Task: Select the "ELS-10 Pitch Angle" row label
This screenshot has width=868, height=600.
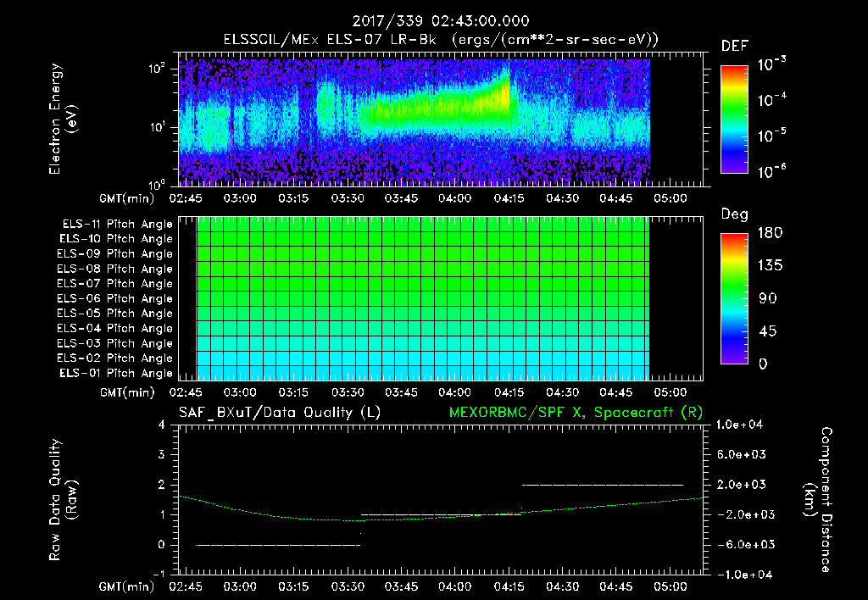Action: pyautogui.click(x=116, y=239)
